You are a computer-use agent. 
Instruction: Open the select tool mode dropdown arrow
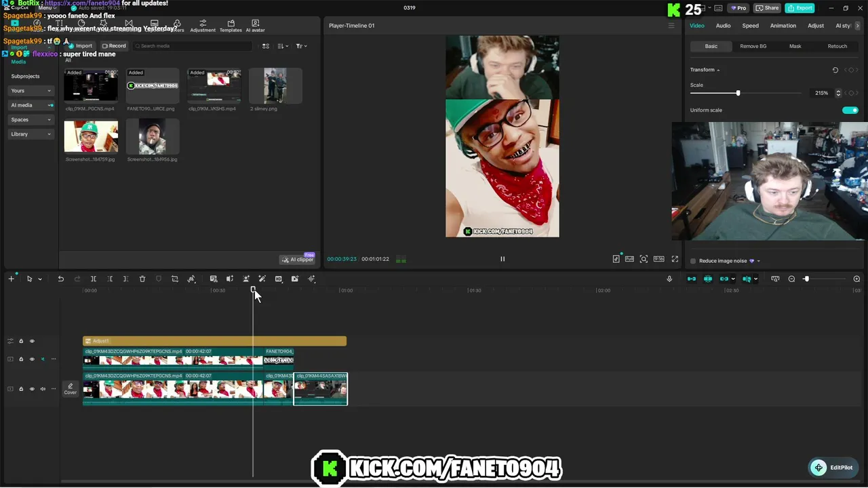(40, 279)
